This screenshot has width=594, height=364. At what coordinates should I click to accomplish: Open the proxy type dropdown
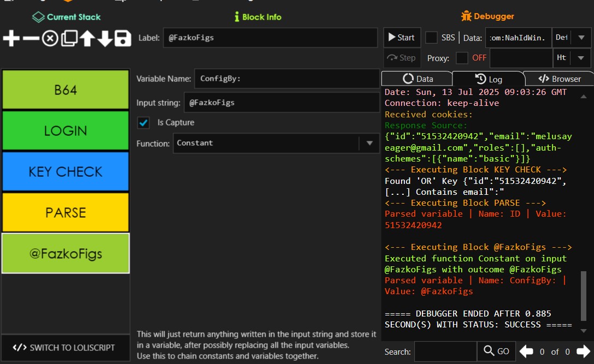(x=580, y=58)
